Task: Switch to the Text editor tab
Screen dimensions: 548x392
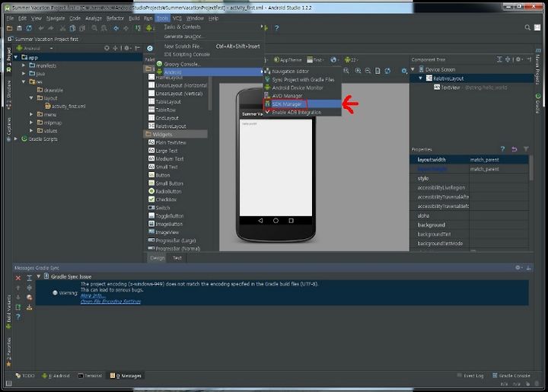Action: tap(177, 258)
